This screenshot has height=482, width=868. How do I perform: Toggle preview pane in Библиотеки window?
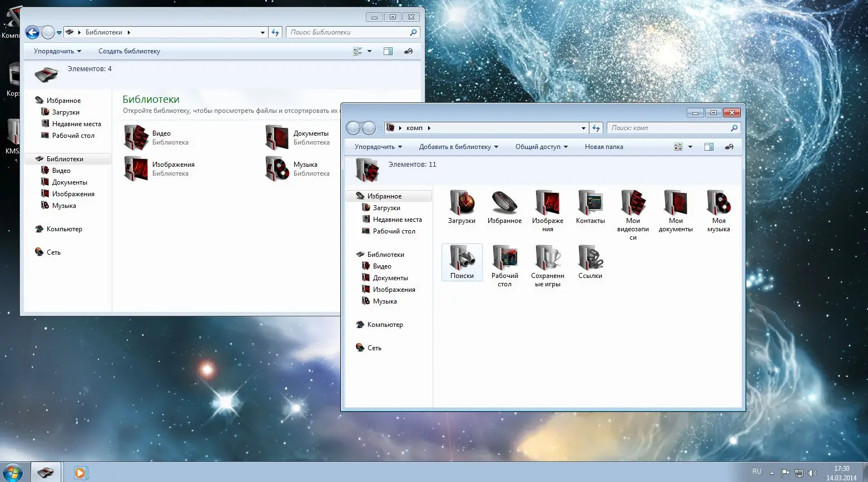[x=388, y=51]
